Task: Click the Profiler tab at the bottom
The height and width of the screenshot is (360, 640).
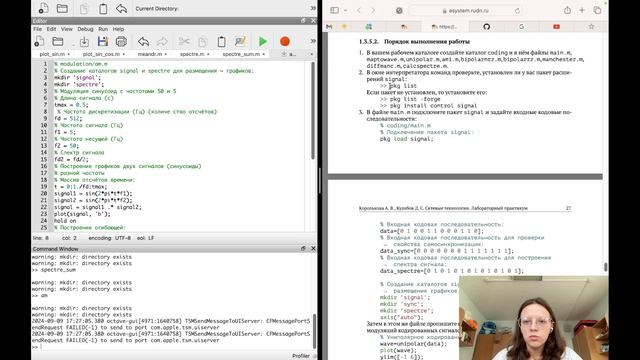Action: tap(301, 356)
